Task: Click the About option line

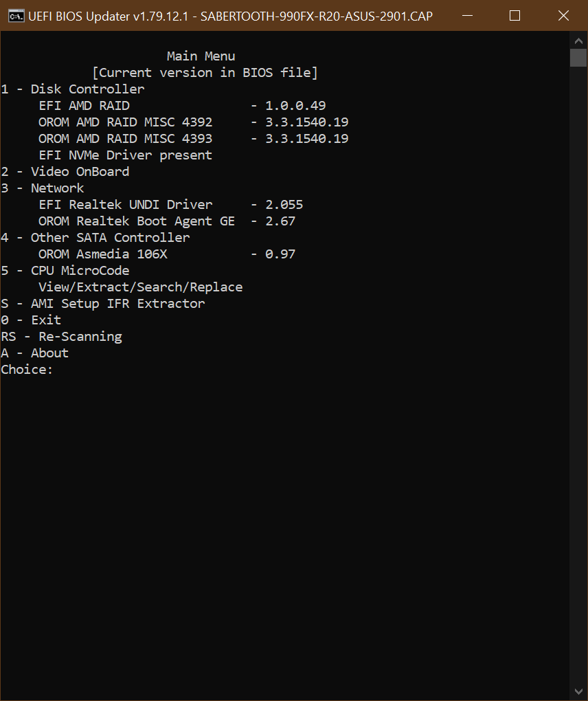Action: tap(35, 353)
